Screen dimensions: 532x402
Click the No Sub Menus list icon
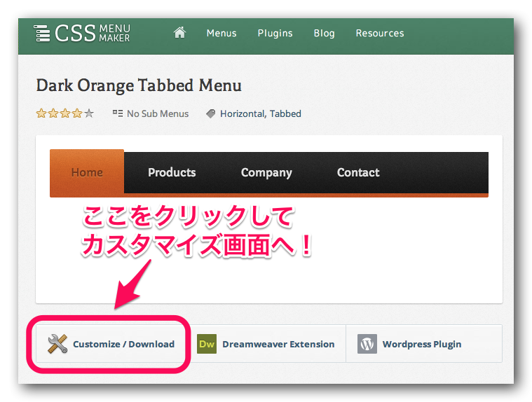point(117,113)
